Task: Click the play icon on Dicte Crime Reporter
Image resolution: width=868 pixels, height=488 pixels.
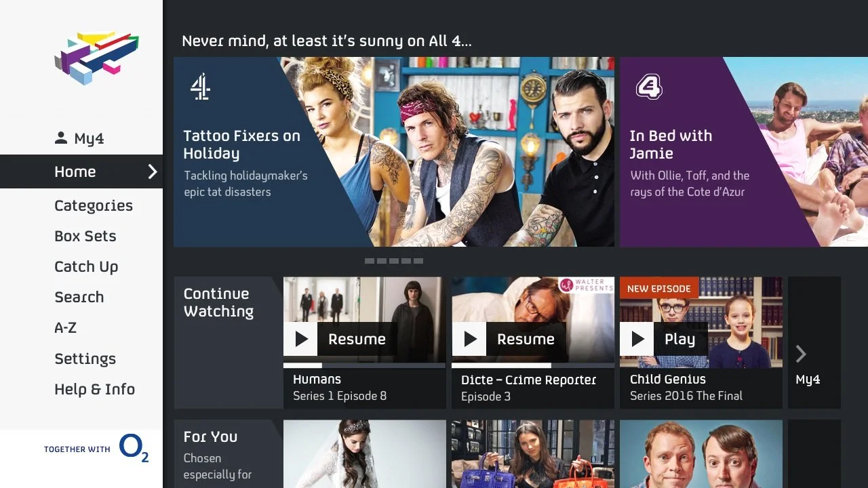Action: pos(469,339)
